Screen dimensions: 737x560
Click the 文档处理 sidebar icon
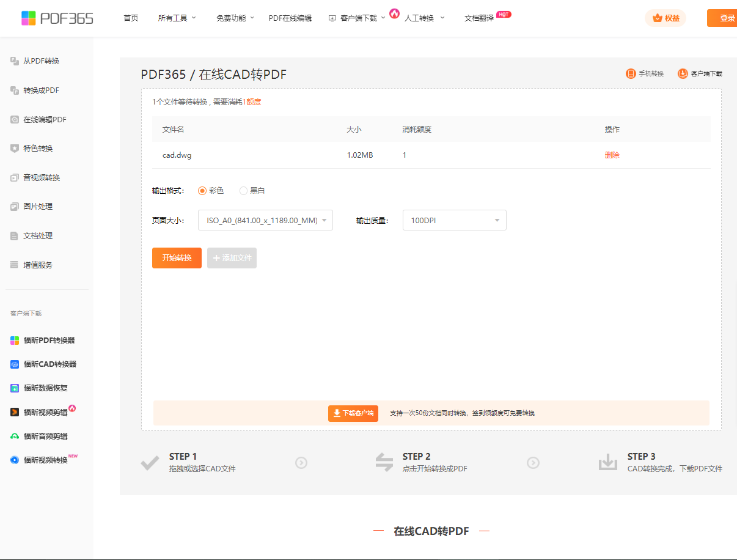click(15, 236)
